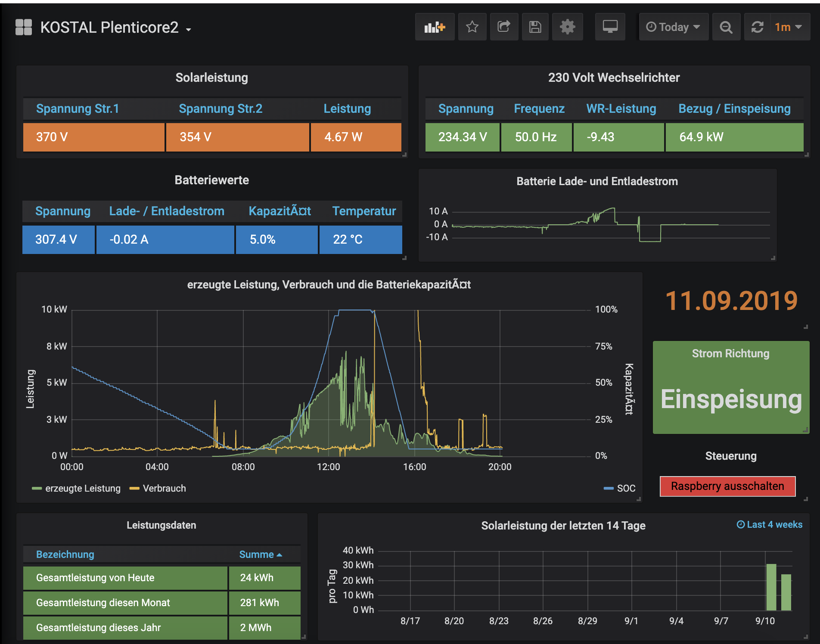Image resolution: width=820 pixels, height=644 pixels.
Task: Click the 50.0 Hz value cell
Action: click(x=536, y=137)
